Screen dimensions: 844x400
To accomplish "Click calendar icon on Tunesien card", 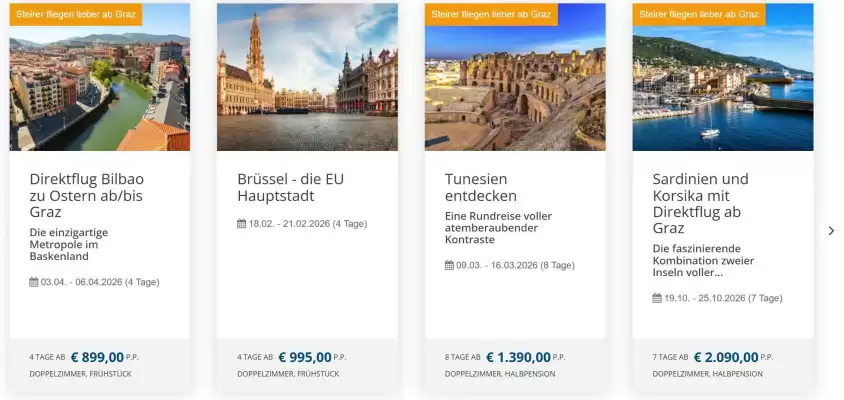I will [449, 265].
